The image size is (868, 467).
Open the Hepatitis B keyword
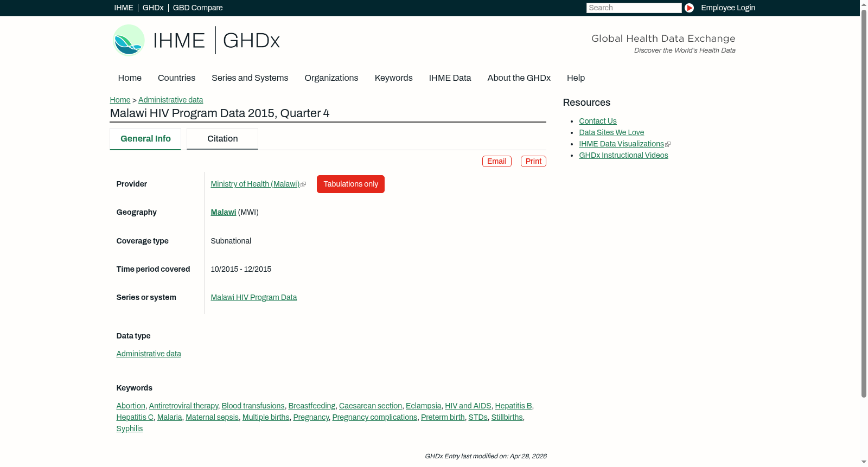[514, 406]
